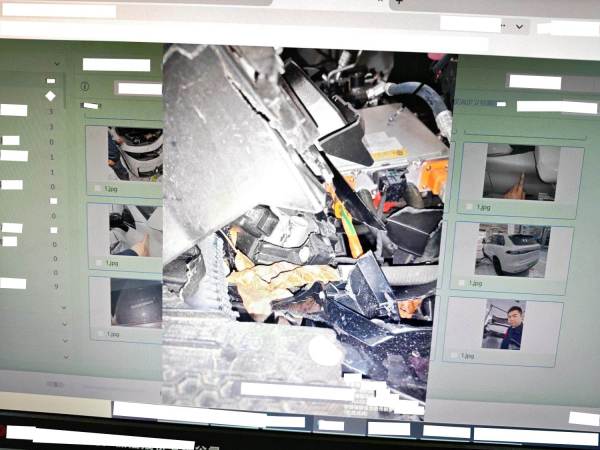Image resolution: width=600 pixels, height=450 pixels.
Task: Click the info icon above the left thumbnail list
Action: [x=85, y=87]
